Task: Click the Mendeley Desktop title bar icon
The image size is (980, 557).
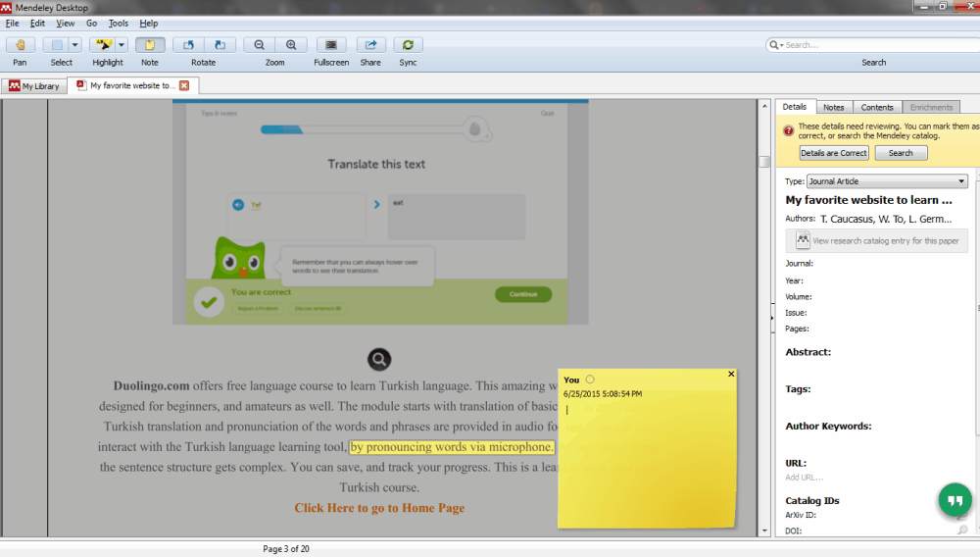Action: point(6,8)
